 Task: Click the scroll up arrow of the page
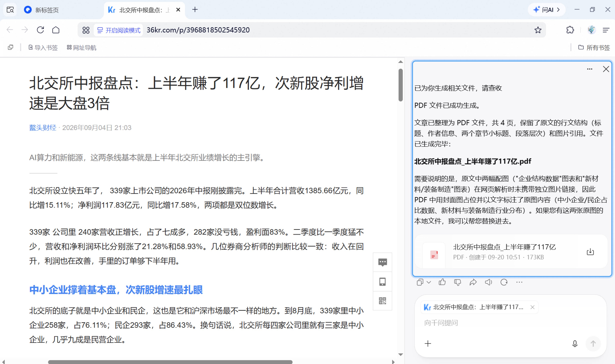point(401,62)
